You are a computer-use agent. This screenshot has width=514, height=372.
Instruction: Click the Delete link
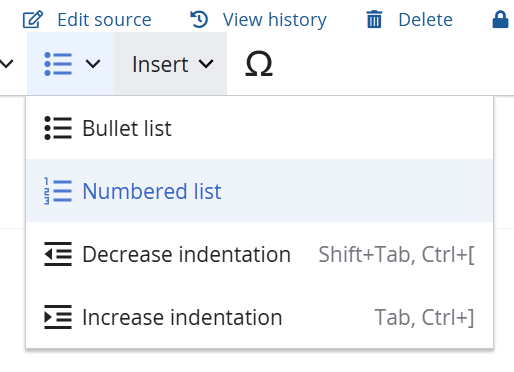pyautogui.click(x=425, y=20)
